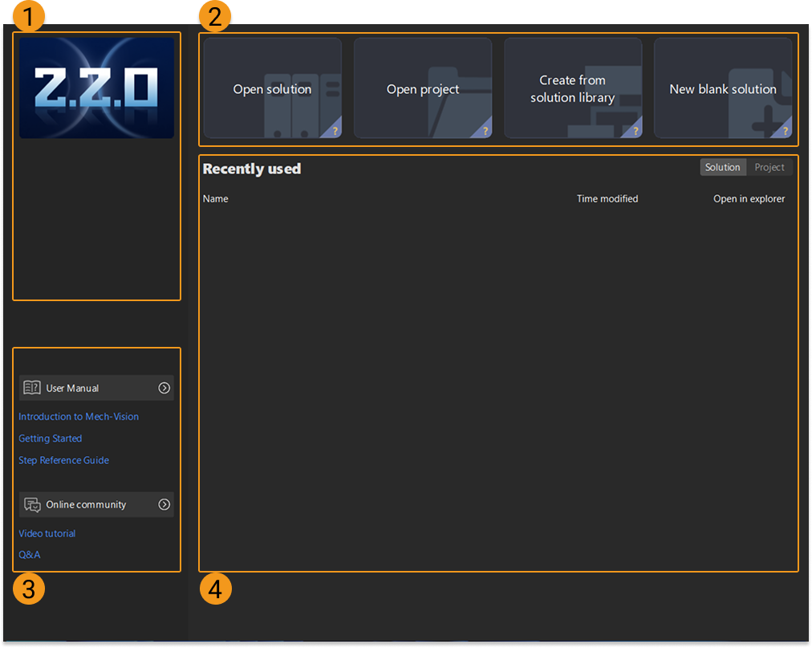Create a new blank solution
Image resolution: width=812 pixels, height=648 pixels.
(x=722, y=88)
